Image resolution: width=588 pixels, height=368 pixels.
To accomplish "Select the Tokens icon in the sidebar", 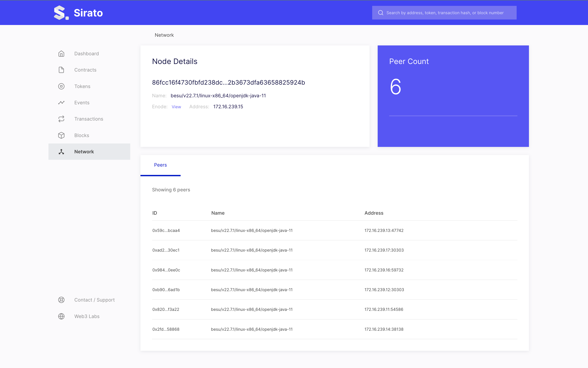I will point(61,86).
